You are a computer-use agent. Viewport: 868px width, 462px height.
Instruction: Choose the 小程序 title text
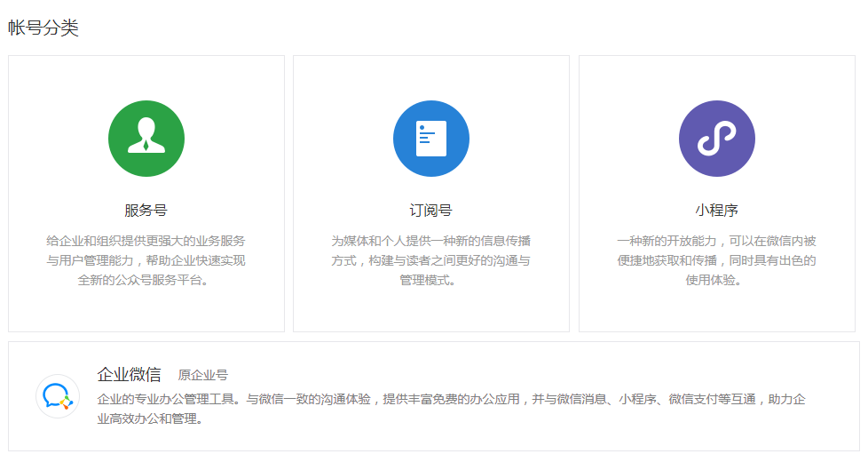tap(716, 211)
